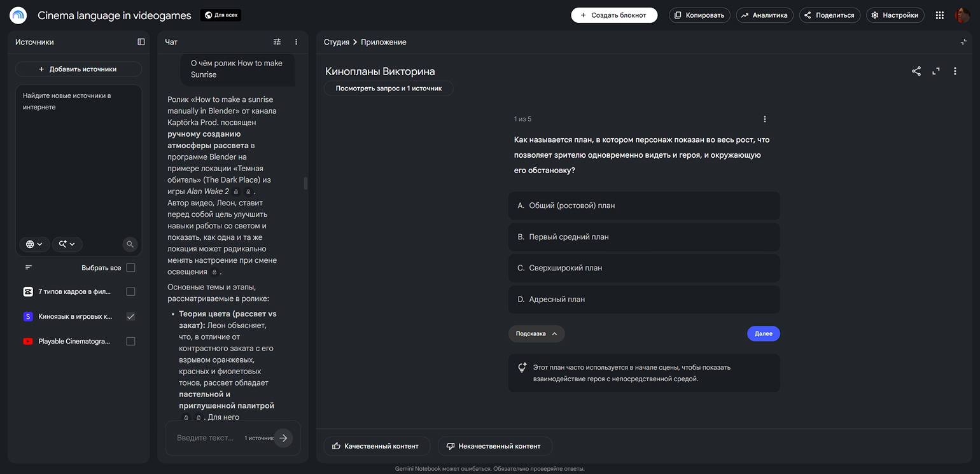
Task: Open Google apps grid icon
Action: pyautogui.click(x=940, y=15)
